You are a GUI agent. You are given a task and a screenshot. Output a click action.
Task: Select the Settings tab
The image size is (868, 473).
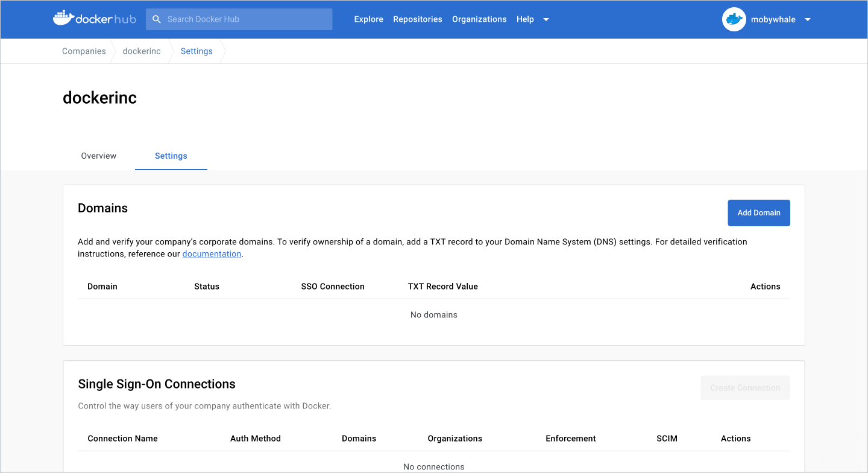(x=171, y=156)
